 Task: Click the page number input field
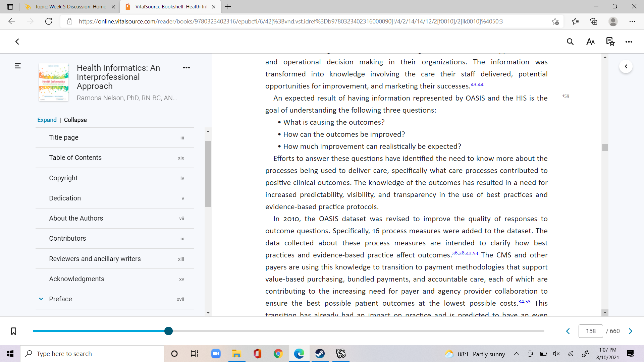click(591, 331)
